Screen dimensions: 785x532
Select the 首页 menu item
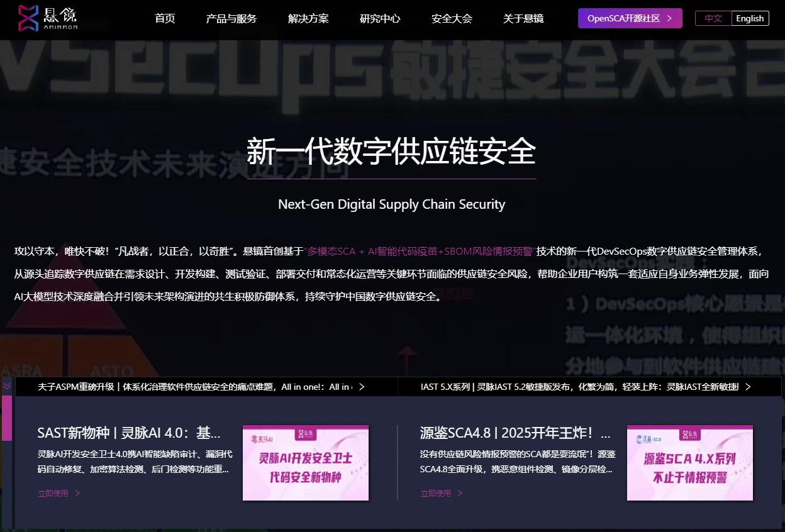click(165, 18)
